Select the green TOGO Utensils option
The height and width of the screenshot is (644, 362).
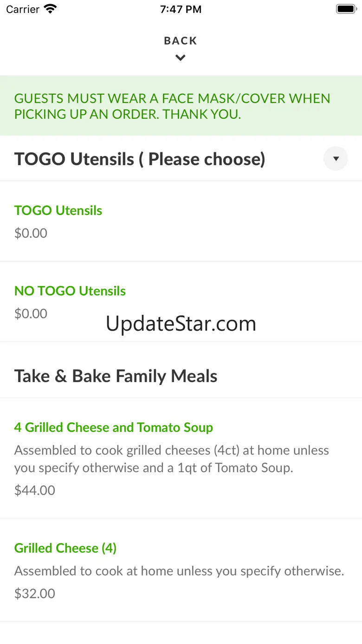58,210
